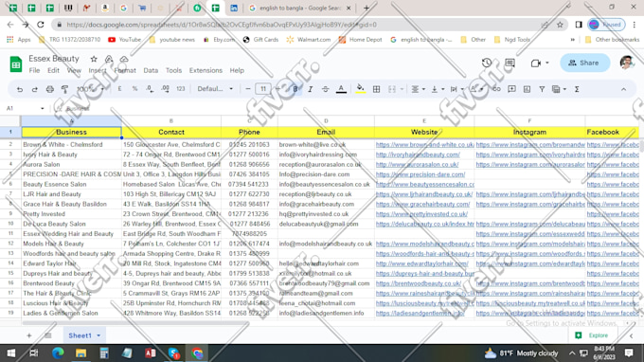Open File Explorer from taskbar

click(80, 353)
